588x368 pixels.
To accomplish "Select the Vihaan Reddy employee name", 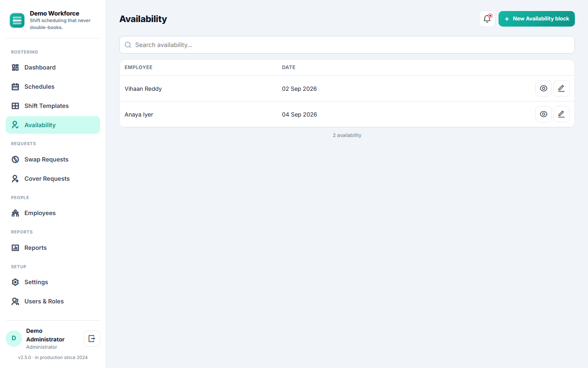I will click(143, 89).
